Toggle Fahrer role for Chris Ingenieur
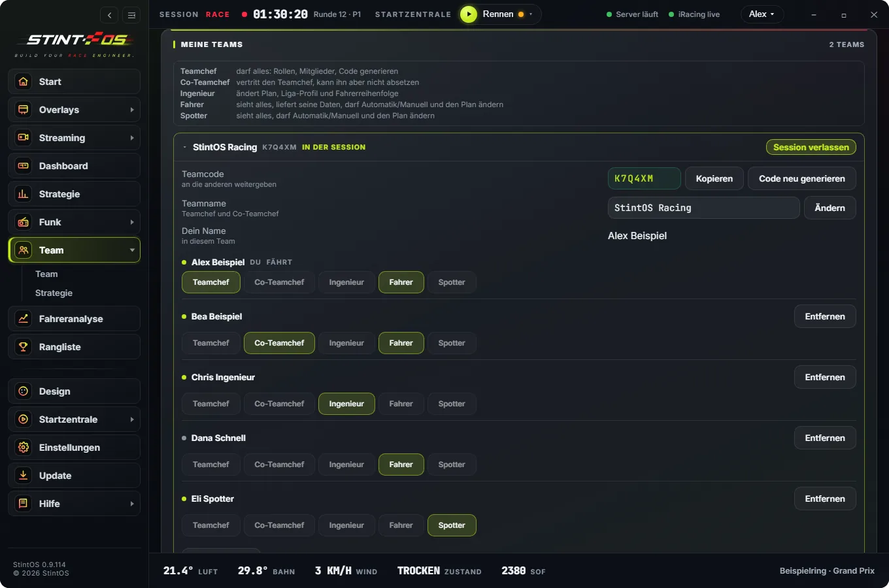This screenshot has height=588, width=889. click(401, 404)
